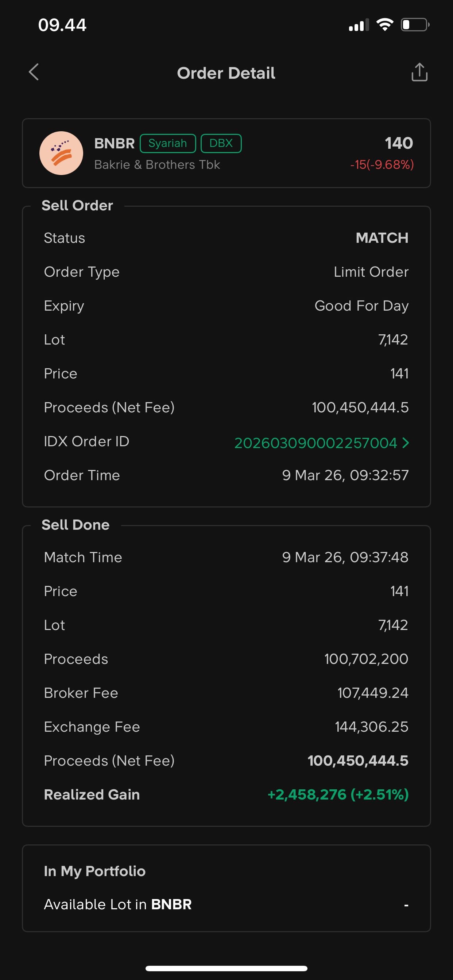The image size is (453, 980).
Task: Tap the Realized Gain value
Action: [338, 794]
